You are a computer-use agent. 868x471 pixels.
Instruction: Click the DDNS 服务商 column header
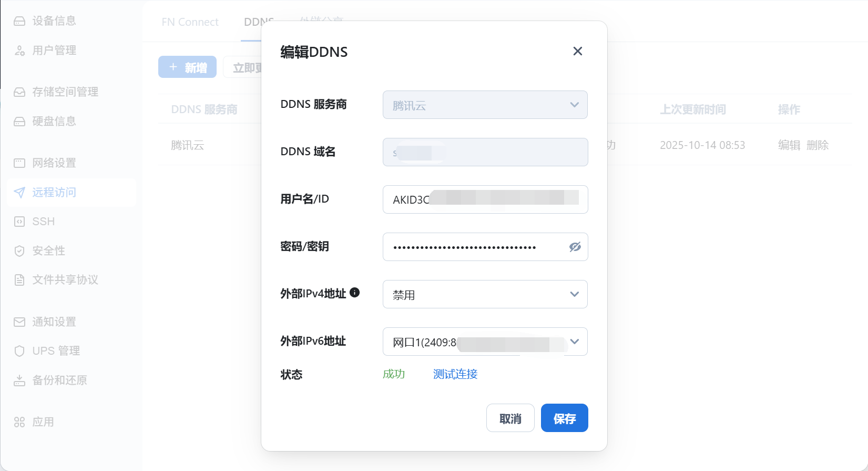coord(204,109)
